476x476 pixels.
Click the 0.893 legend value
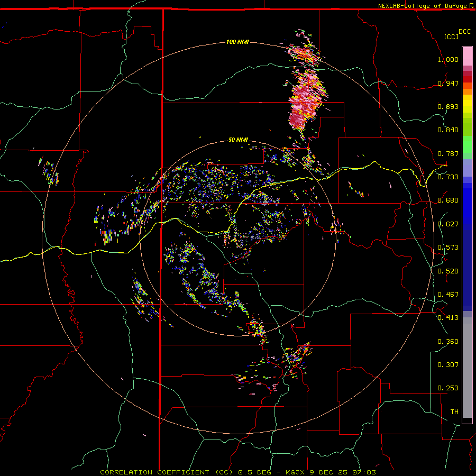(448, 106)
